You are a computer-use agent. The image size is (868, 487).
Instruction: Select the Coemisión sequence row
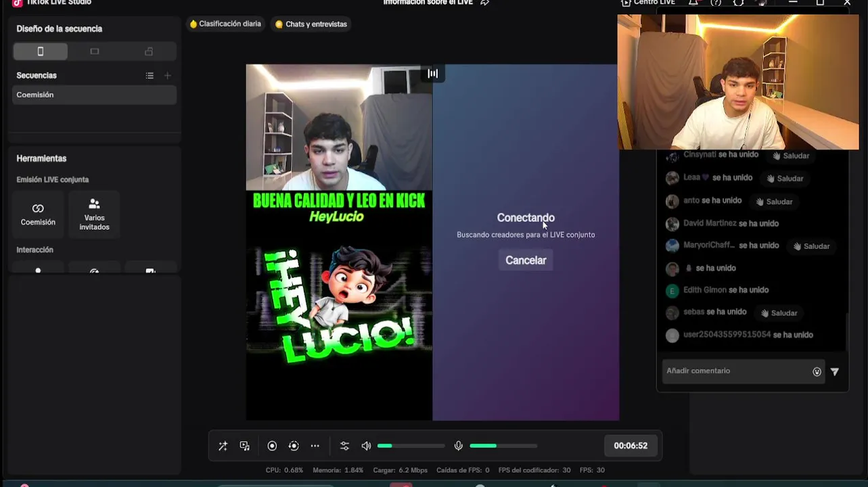click(x=95, y=95)
